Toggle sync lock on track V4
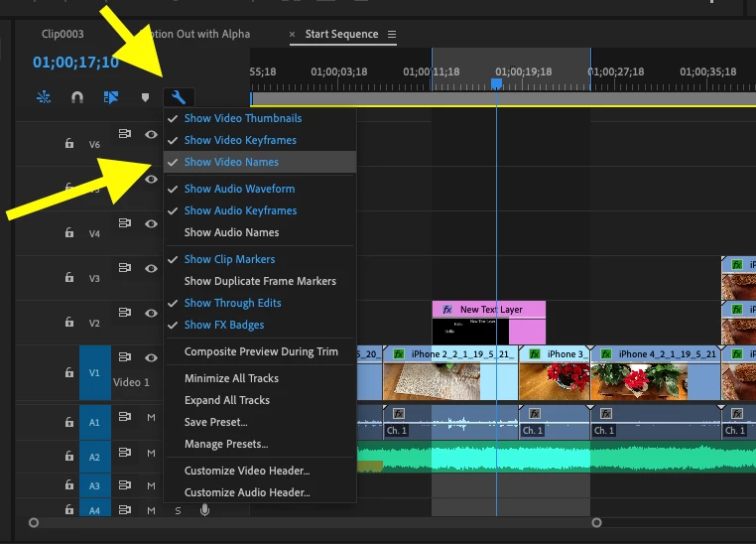The image size is (756, 544). (125, 222)
